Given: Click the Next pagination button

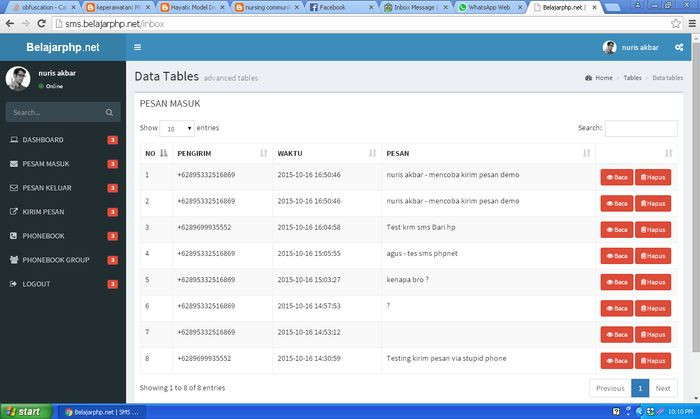Looking at the screenshot, I should coord(663,388).
